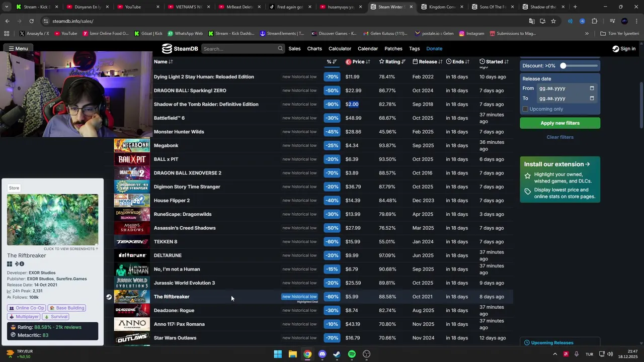Sort by discount percent column
The image size is (644, 362).
(x=332, y=62)
